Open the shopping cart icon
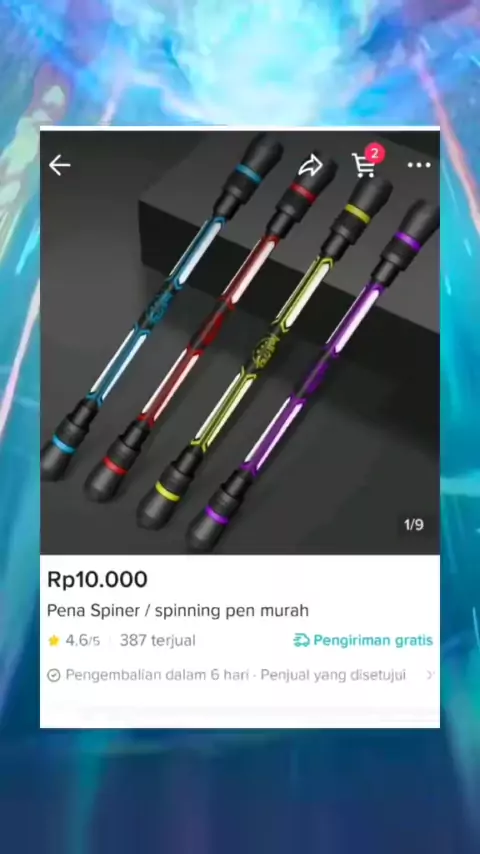The image size is (480, 854). pyautogui.click(x=363, y=166)
